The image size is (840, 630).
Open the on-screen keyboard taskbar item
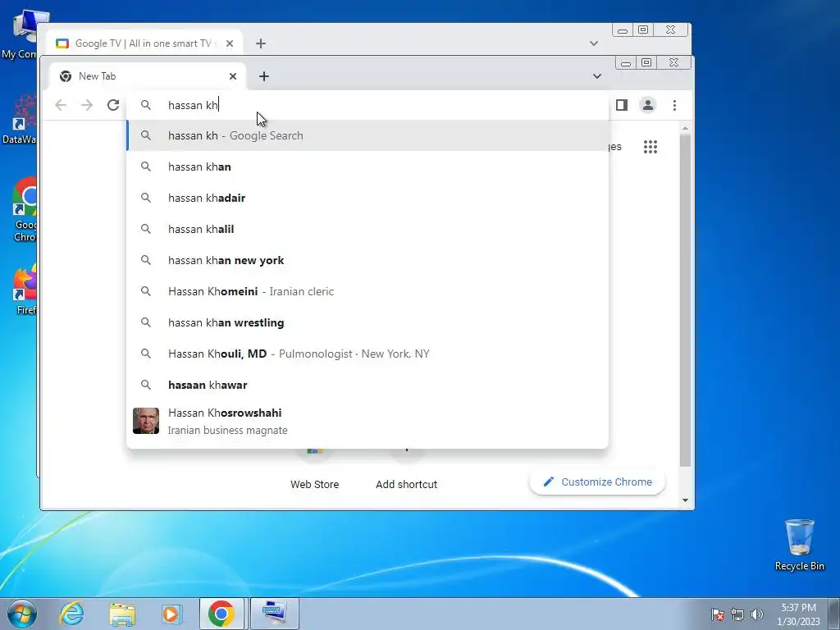pyautogui.click(x=274, y=614)
